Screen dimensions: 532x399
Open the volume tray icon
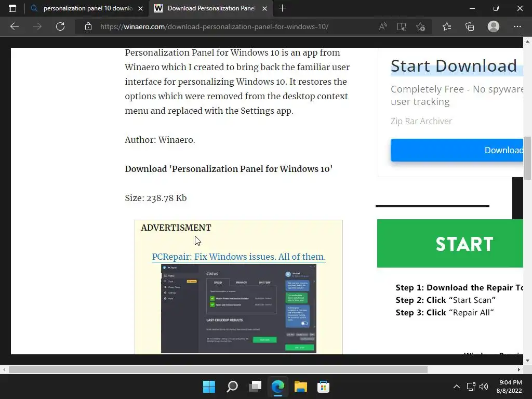pos(484,387)
